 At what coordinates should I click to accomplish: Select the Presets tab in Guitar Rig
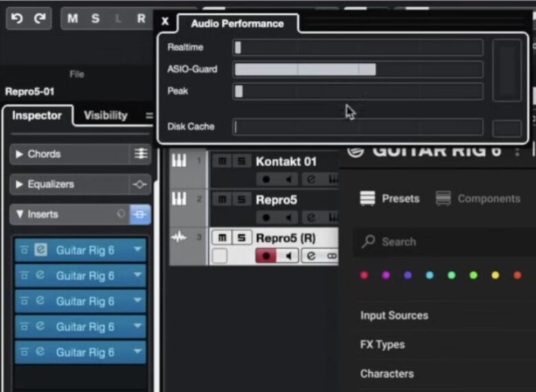pos(390,199)
